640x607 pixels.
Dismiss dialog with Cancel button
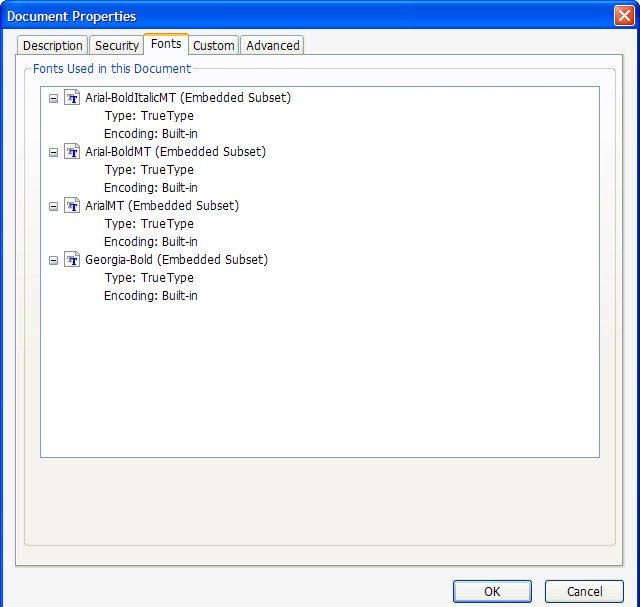coord(584,591)
